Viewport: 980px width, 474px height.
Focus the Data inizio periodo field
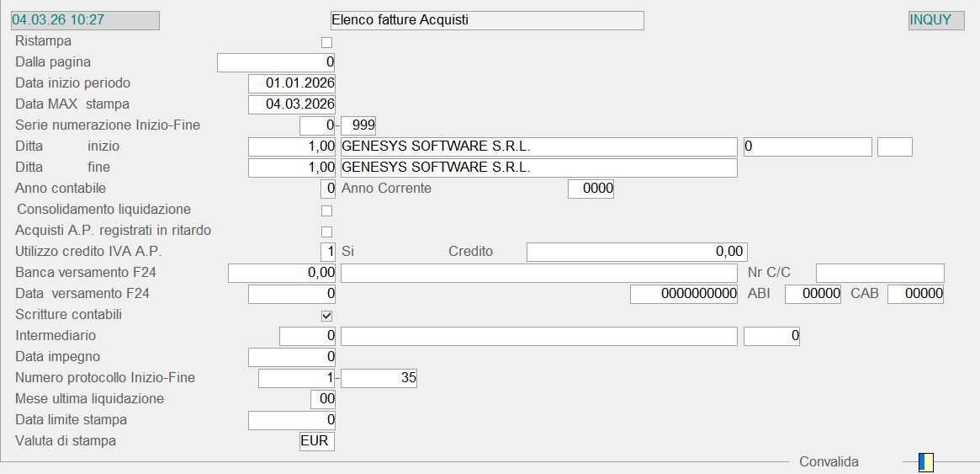tap(292, 83)
